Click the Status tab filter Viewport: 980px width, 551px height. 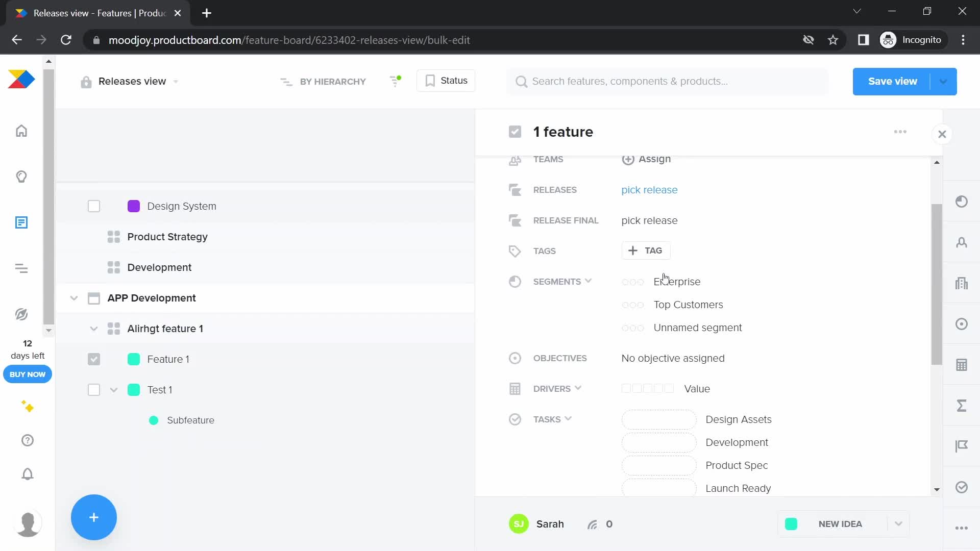click(448, 81)
